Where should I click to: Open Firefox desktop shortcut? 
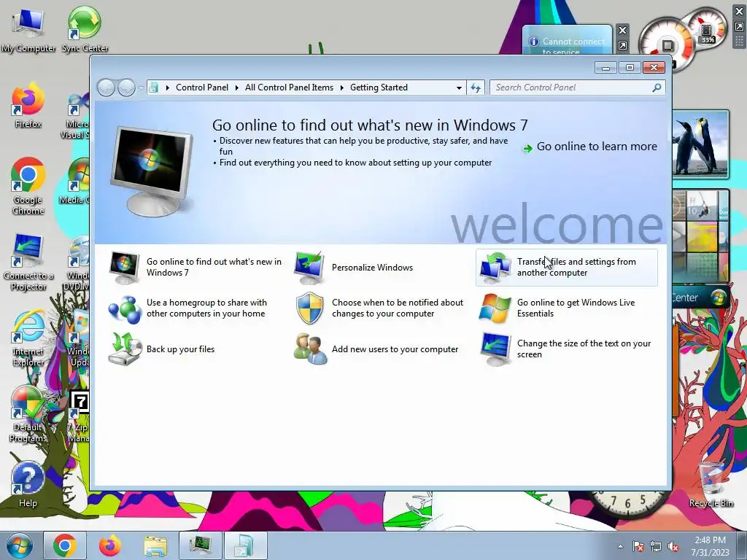28,106
